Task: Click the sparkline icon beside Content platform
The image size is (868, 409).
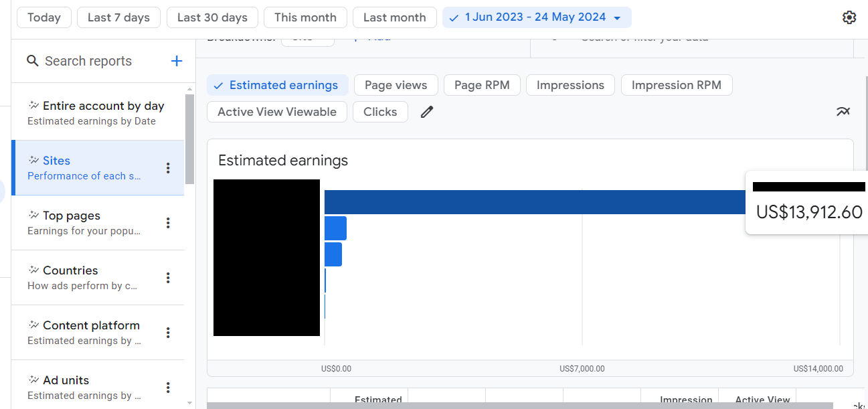Action: click(33, 325)
